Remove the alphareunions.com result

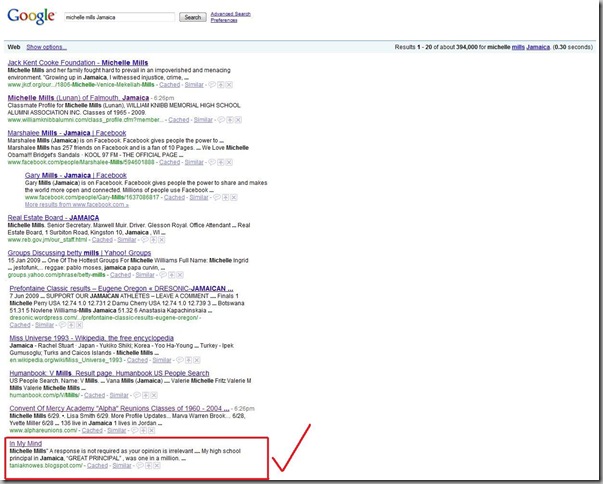(x=152, y=431)
